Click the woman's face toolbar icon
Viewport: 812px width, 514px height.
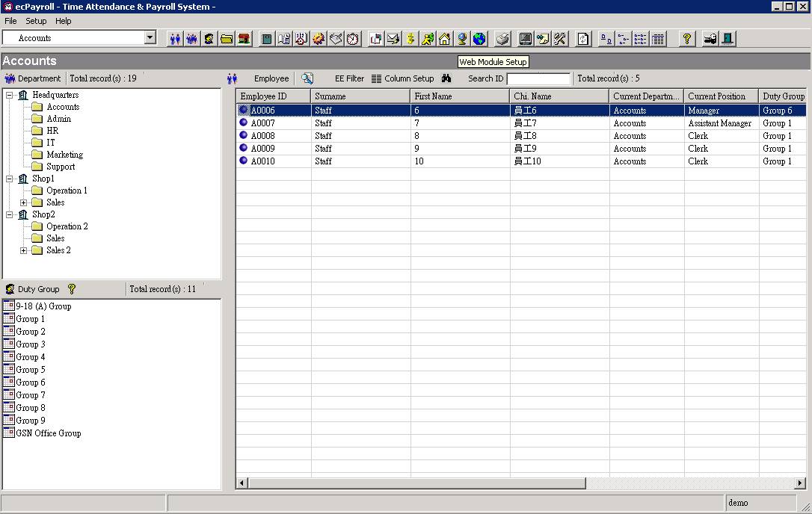(209, 39)
